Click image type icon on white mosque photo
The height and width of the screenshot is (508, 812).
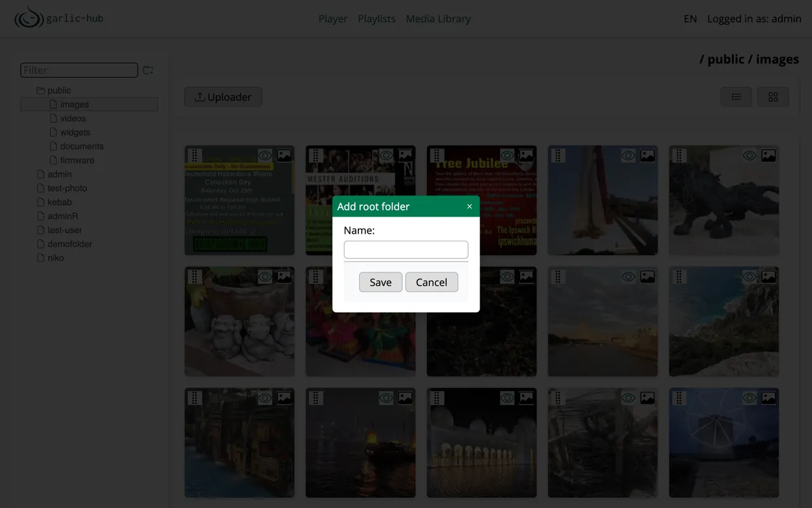click(527, 398)
